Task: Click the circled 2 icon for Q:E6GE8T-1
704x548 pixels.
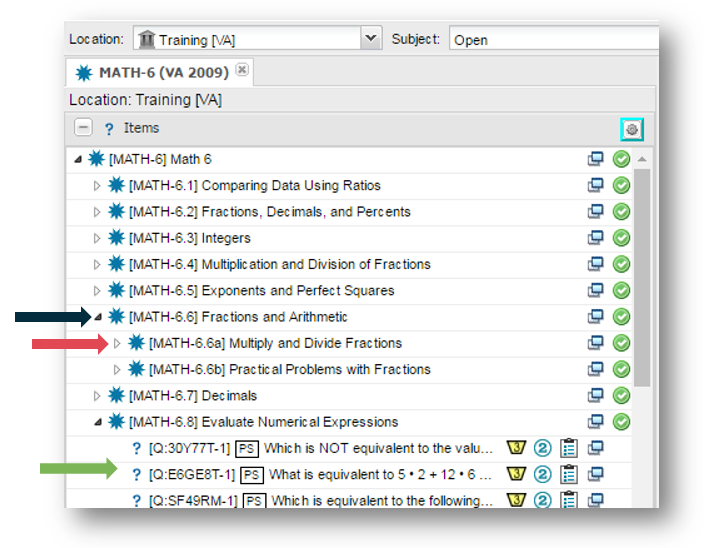Action: click(x=543, y=474)
